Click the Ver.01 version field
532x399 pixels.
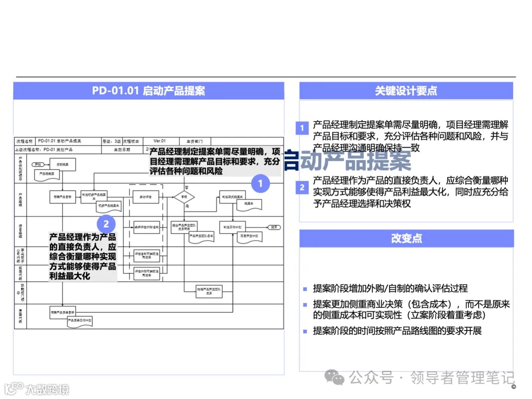point(159,141)
